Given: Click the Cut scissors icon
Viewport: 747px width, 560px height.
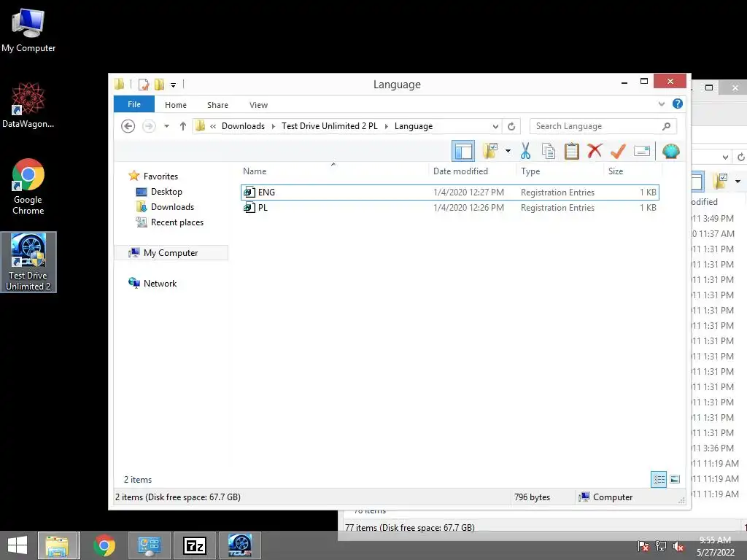Looking at the screenshot, I should click(525, 151).
